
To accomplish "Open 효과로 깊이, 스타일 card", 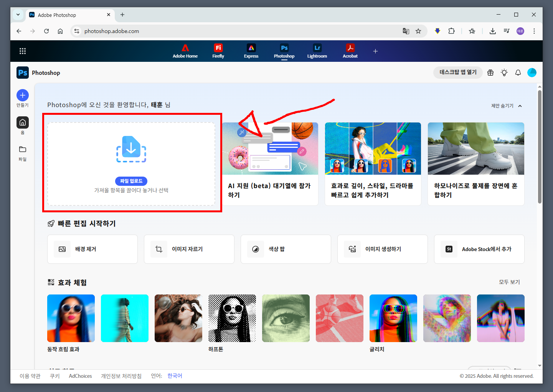I will click(x=373, y=164).
